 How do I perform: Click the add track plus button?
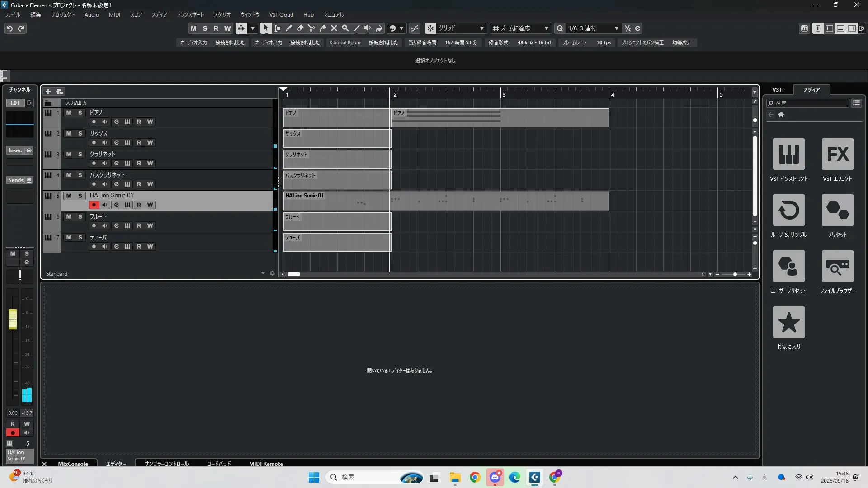click(x=48, y=91)
